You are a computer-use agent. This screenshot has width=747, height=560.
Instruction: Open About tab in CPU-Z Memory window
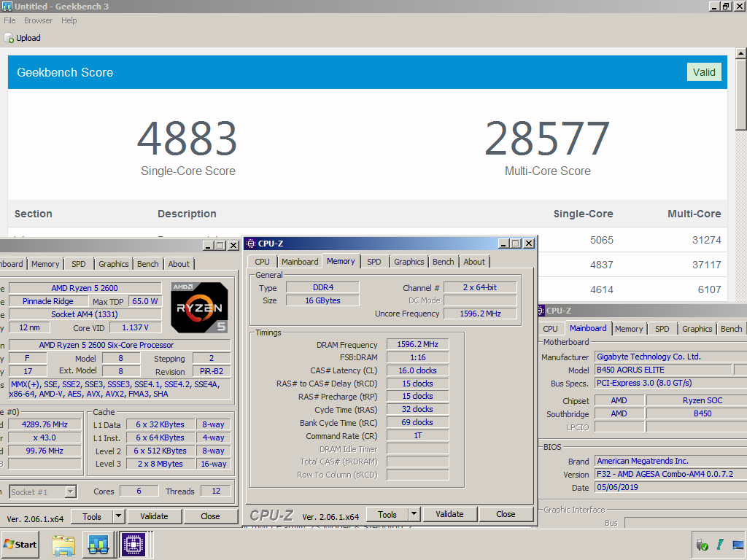coord(474,262)
